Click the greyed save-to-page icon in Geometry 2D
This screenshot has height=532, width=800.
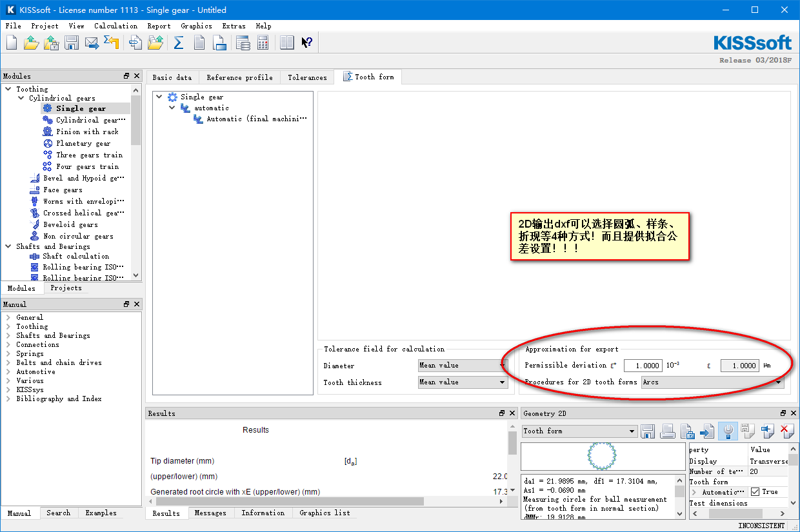[x=748, y=431]
